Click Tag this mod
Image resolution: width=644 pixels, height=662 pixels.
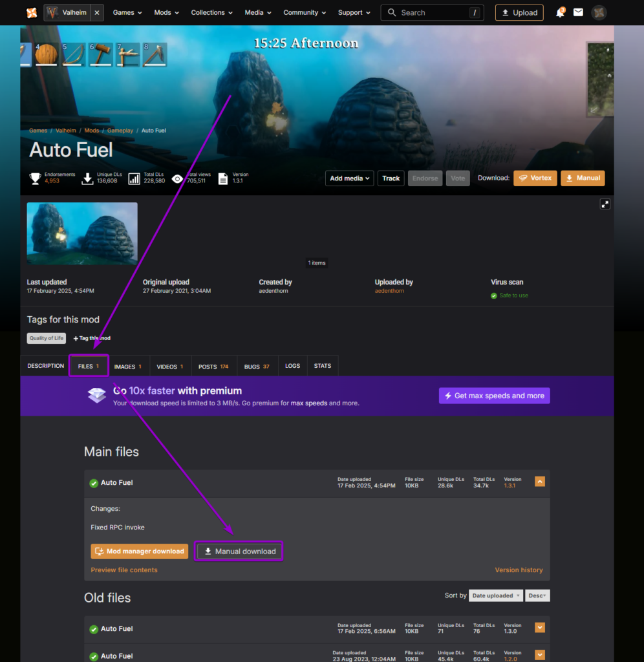[x=92, y=338]
